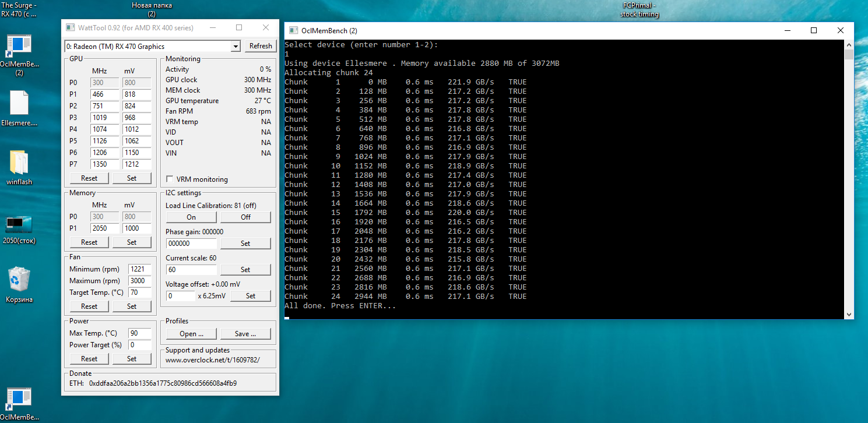Click Reset in the Fan group
The image size is (868, 423).
89,306
